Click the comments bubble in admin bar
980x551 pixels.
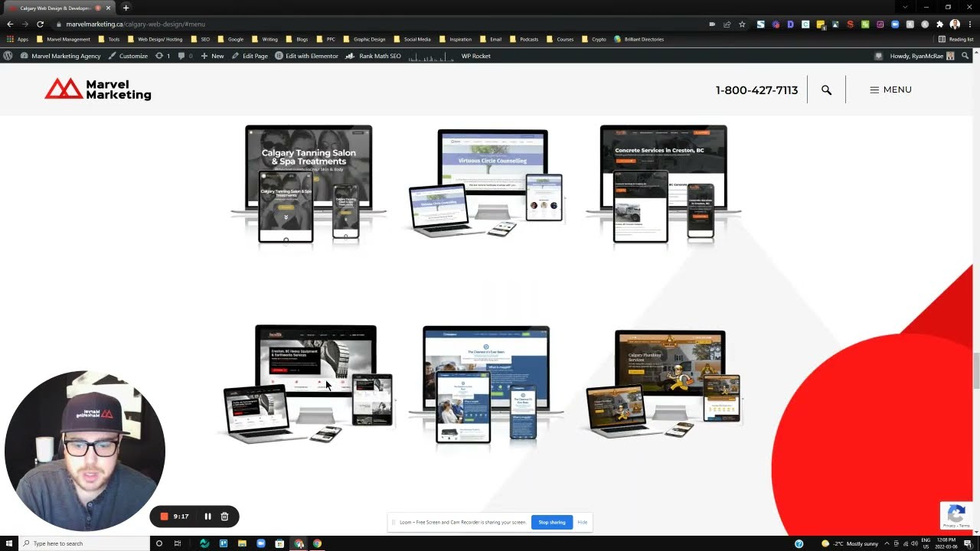(x=185, y=56)
